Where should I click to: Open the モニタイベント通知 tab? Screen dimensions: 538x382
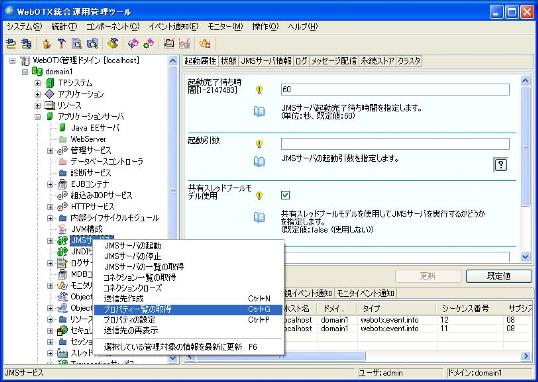pos(366,293)
